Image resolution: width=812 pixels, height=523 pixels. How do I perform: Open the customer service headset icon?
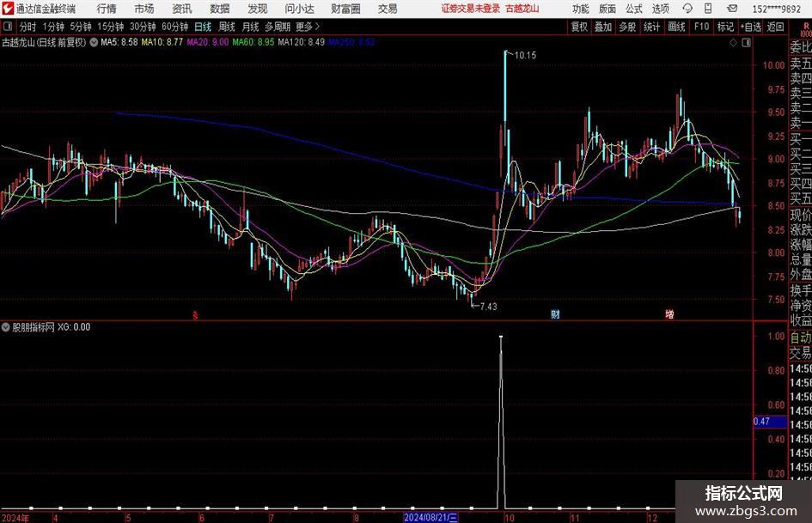pyautogui.click(x=687, y=9)
